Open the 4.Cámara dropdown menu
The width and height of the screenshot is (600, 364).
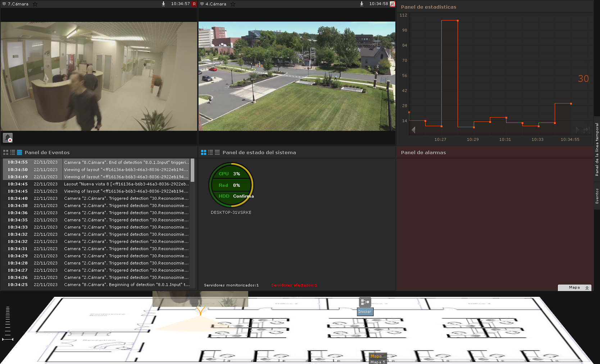click(x=202, y=4)
